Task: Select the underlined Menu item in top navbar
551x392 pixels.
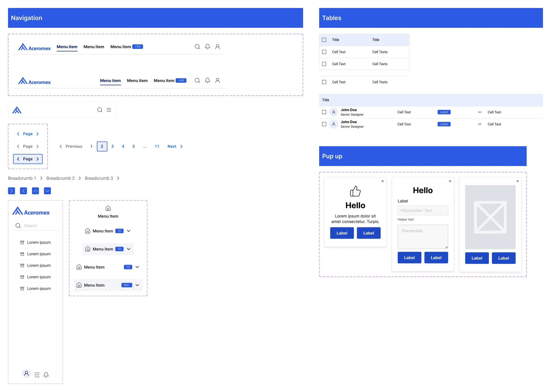Action: pos(67,47)
